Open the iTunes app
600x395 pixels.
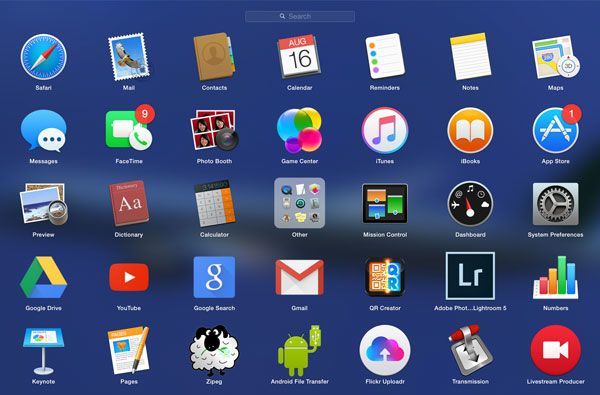point(385,130)
